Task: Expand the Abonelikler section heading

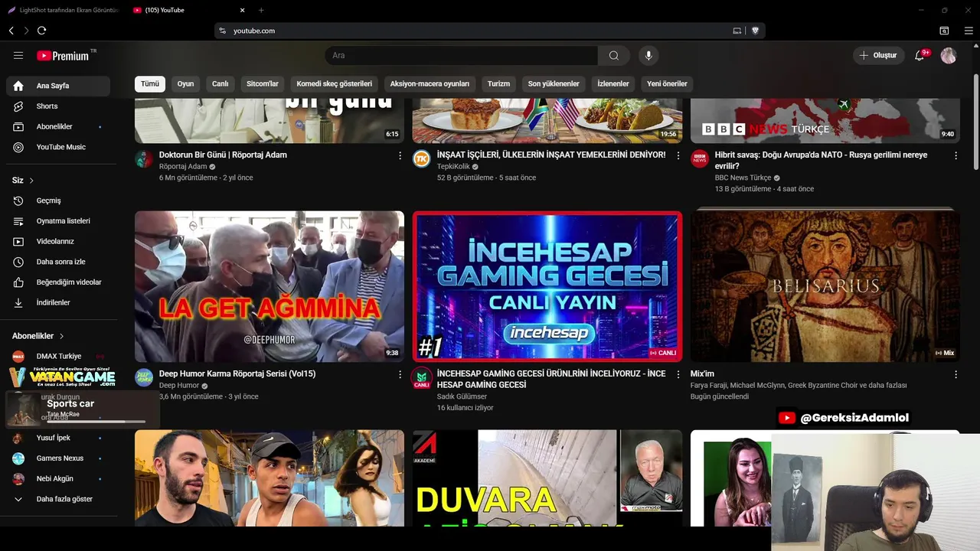Action: [x=38, y=336]
